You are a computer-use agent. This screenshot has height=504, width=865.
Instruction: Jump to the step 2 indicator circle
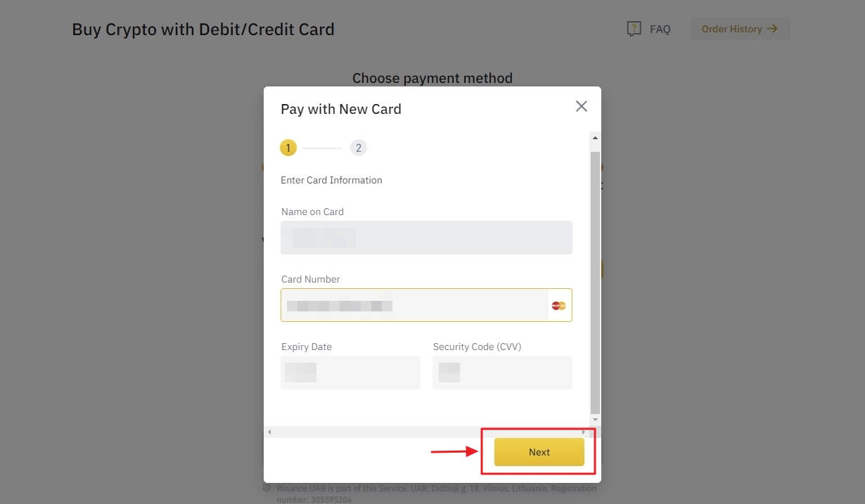coord(359,148)
